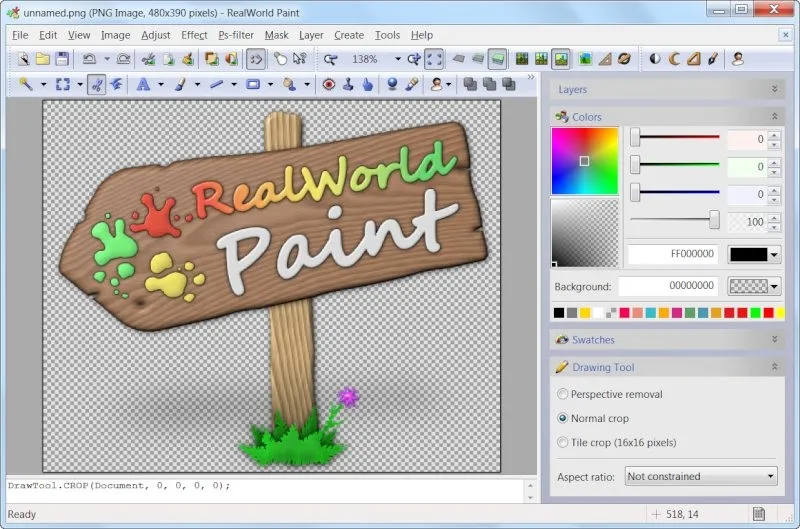800x529 pixels.
Task: Expand the Layers panel
Action: click(775, 89)
